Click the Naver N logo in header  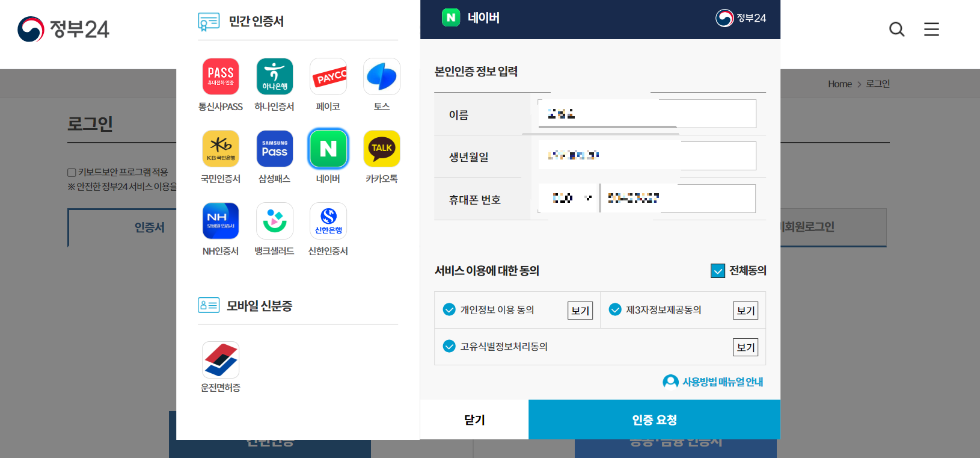[450, 17]
